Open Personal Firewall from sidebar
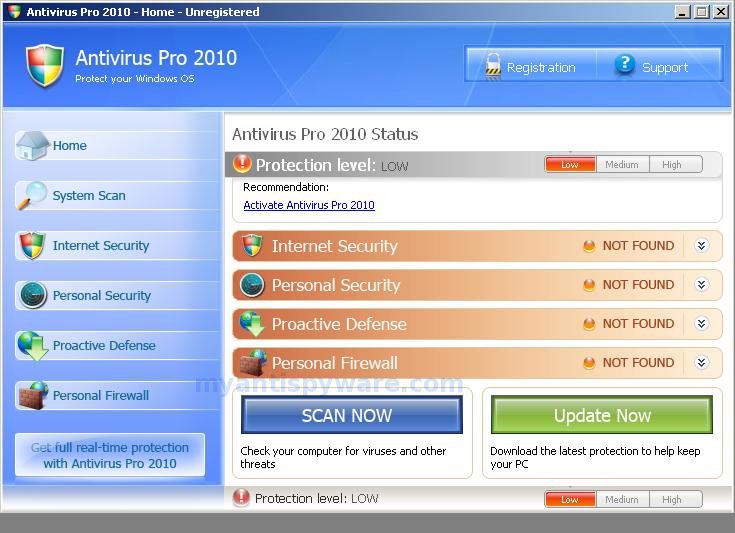This screenshot has width=735, height=533. pos(117,396)
